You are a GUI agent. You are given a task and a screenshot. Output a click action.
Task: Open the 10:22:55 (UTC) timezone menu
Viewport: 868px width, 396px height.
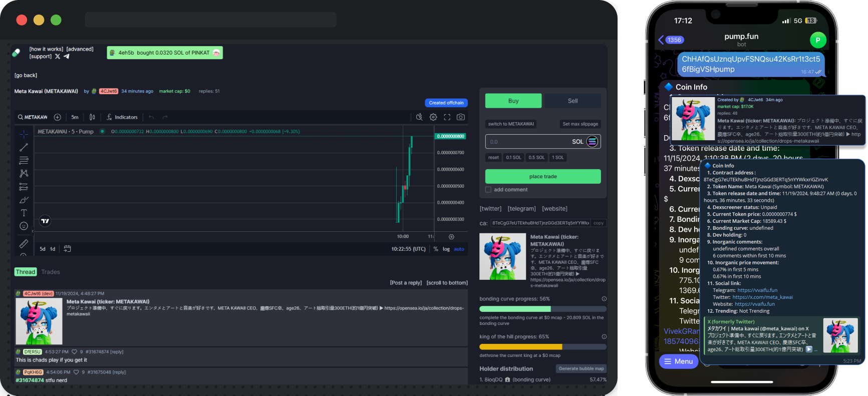coord(408,249)
